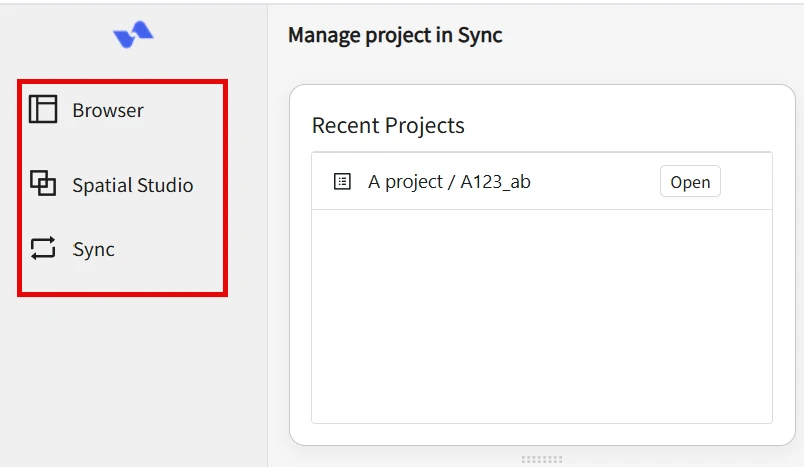Choose the Sync menu label

click(x=93, y=250)
